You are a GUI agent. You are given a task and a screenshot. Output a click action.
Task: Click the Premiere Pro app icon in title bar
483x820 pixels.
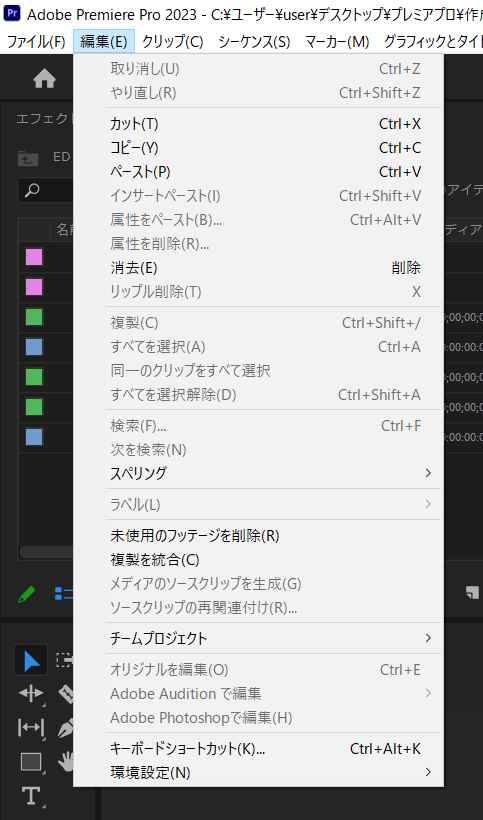[x=12, y=14]
